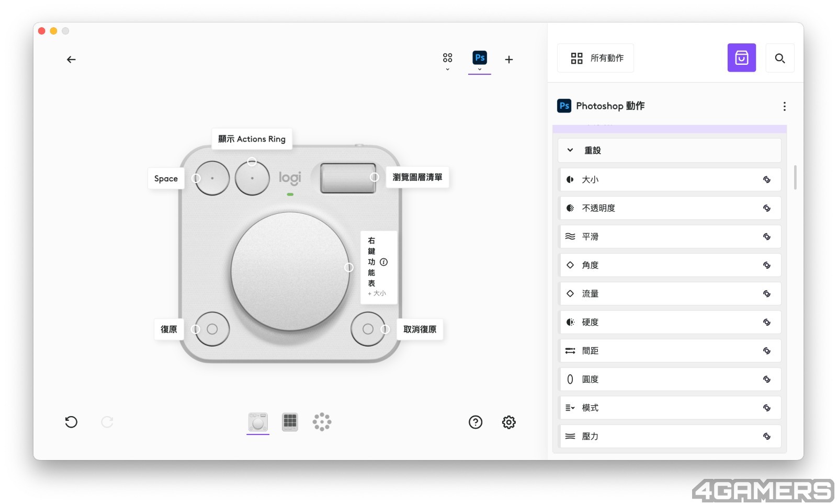Select the 平滑 action row

670,236
